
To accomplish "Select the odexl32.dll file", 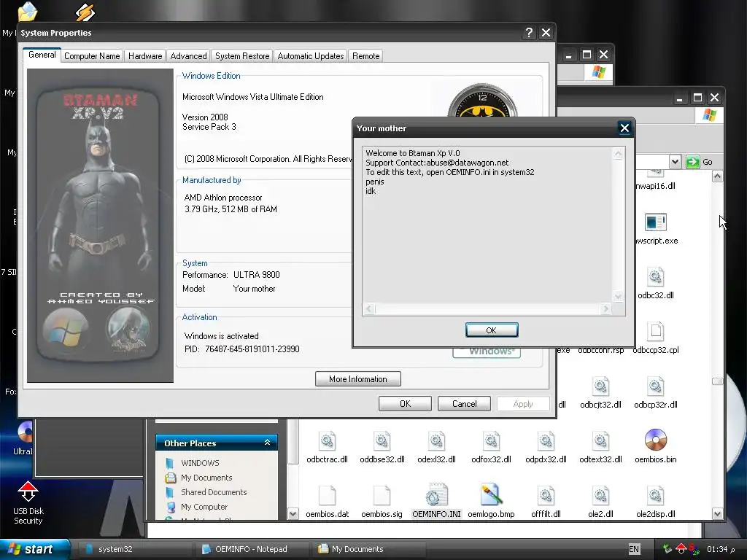I will click(x=436, y=447).
